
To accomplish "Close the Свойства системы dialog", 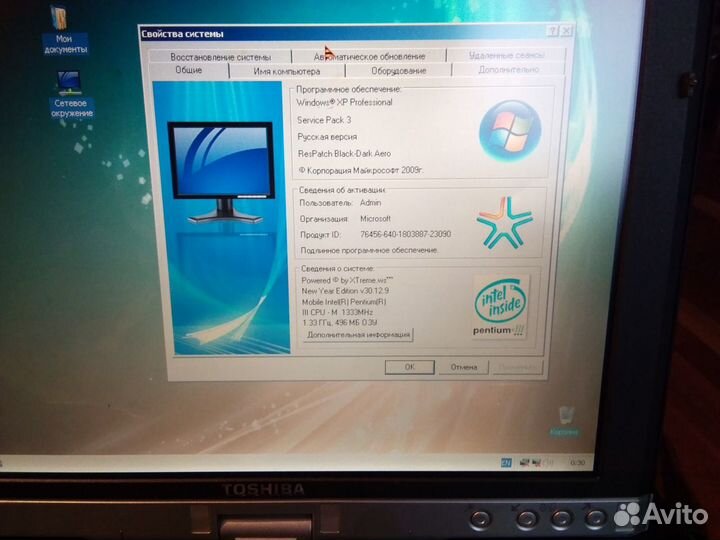I will [x=567, y=31].
